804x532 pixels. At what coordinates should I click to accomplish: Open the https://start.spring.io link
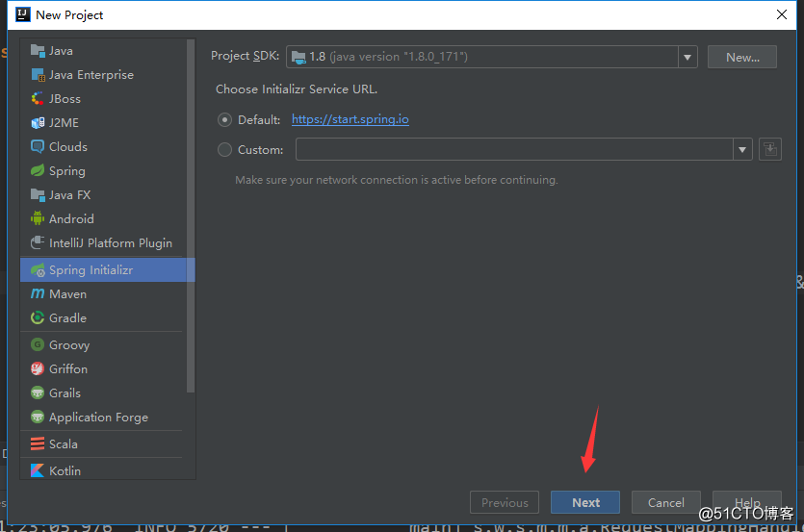tap(350, 119)
